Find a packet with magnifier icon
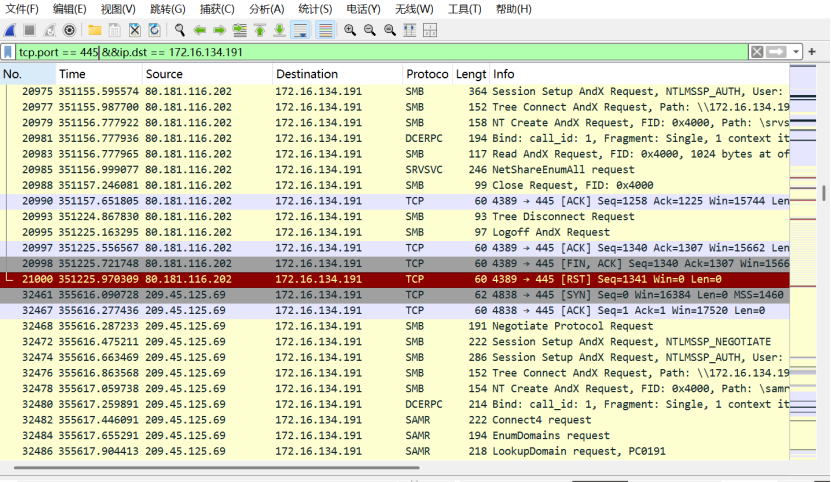Image resolution: width=831 pixels, height=482 pixels. click(x=180, y=30)
